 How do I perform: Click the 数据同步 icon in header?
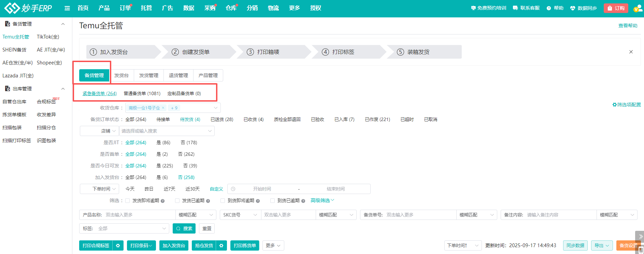pos(573,8)
